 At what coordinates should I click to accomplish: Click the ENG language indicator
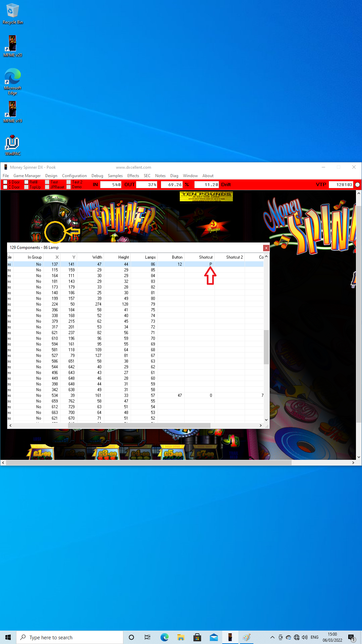(x=314, y=637)
